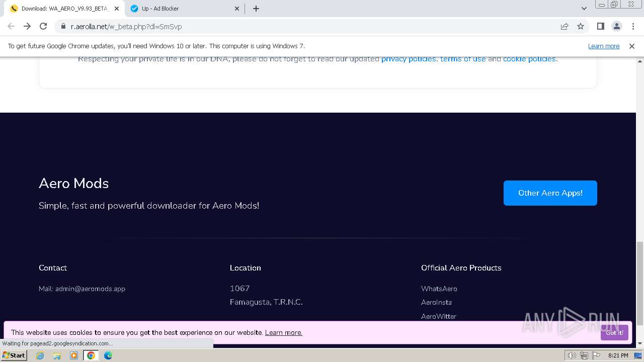The height and width of the screenshot is (362, 644).
Task: Open Chrome profile avatar
Action: point(617,27)
